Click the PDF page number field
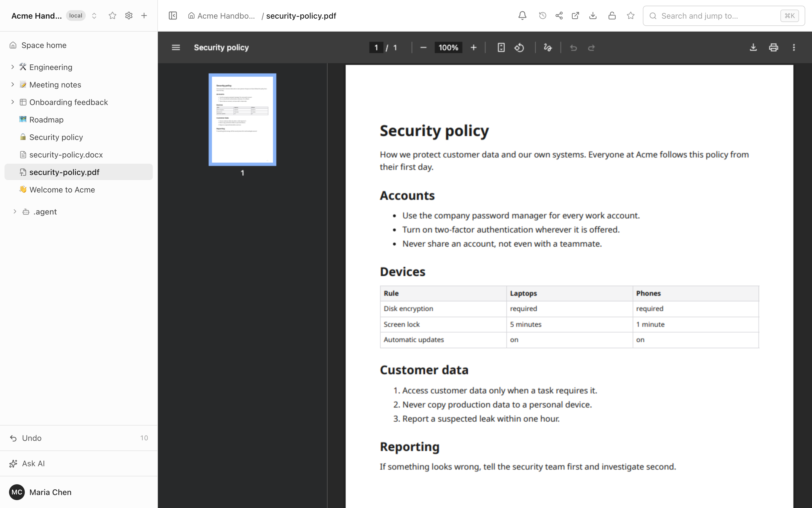The width and height of the screenshot is (812, 508). pos(376,48)
